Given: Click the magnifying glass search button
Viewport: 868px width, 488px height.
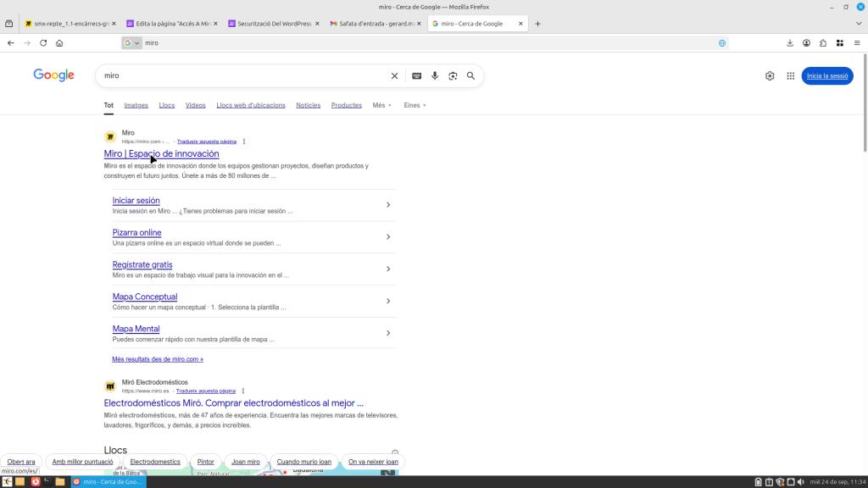Looking at the screenshot, I should 471,75.
